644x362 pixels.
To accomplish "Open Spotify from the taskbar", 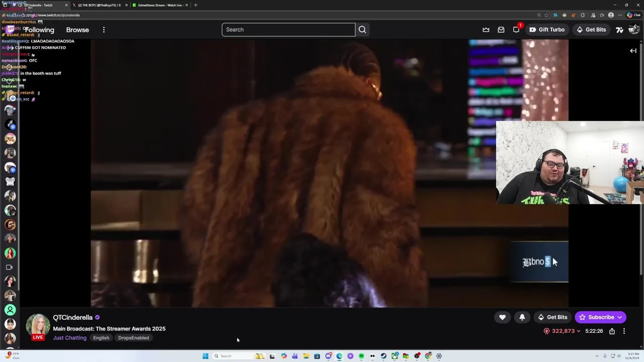I will [361, 356].
